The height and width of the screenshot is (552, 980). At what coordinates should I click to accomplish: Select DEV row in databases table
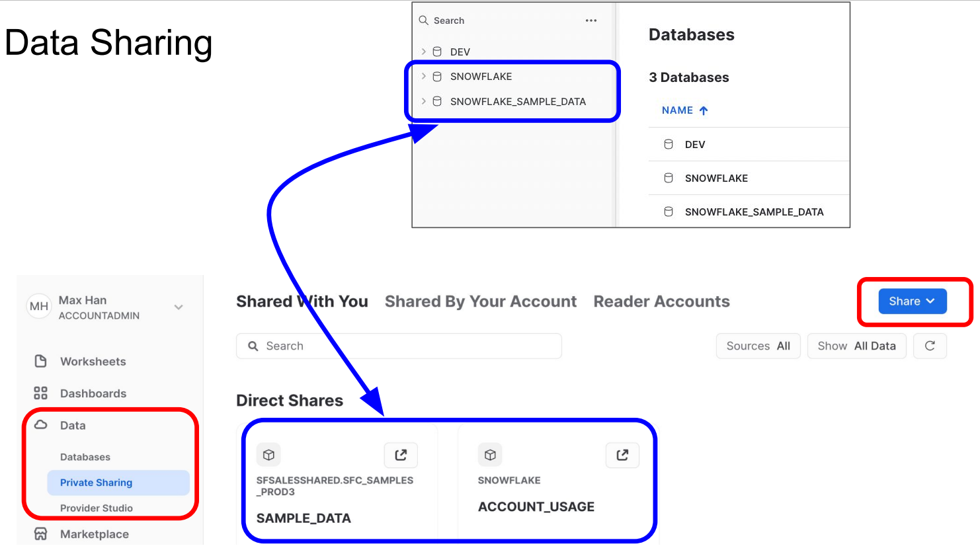[x=749, y=144]
